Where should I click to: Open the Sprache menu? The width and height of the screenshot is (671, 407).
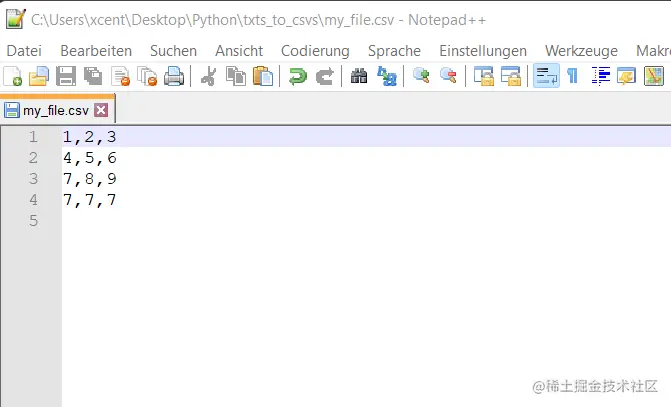tap(394, 51)
